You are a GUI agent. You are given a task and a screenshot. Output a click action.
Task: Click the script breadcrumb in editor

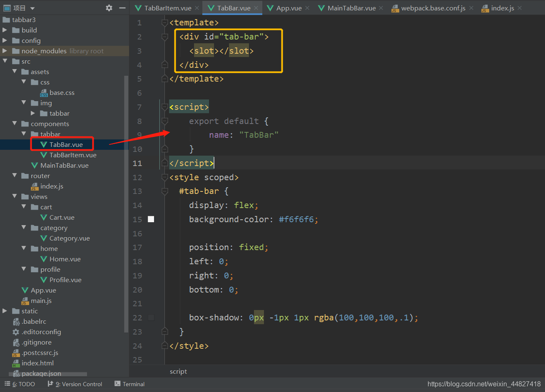click(178, 371)
